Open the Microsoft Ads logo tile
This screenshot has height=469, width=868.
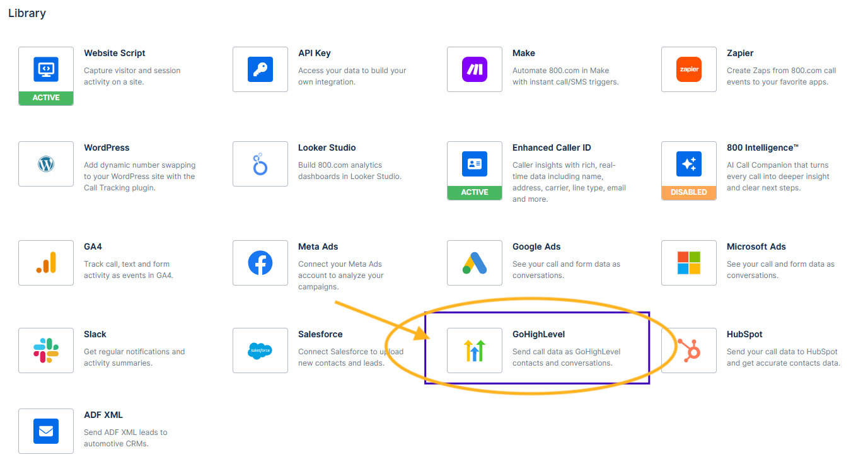689,263
